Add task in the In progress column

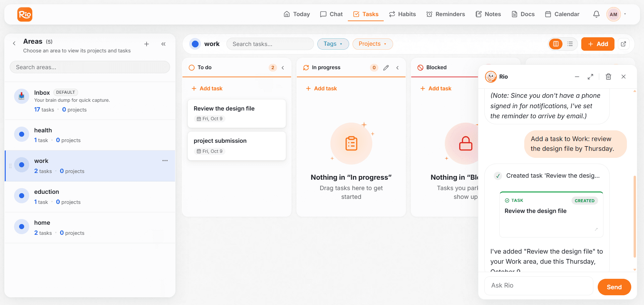tap(321, 88)
